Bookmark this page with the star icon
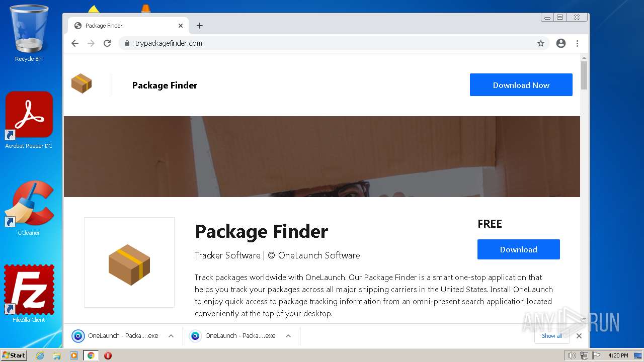This screenshot has height=362, width=644. (x=541, y=43)
